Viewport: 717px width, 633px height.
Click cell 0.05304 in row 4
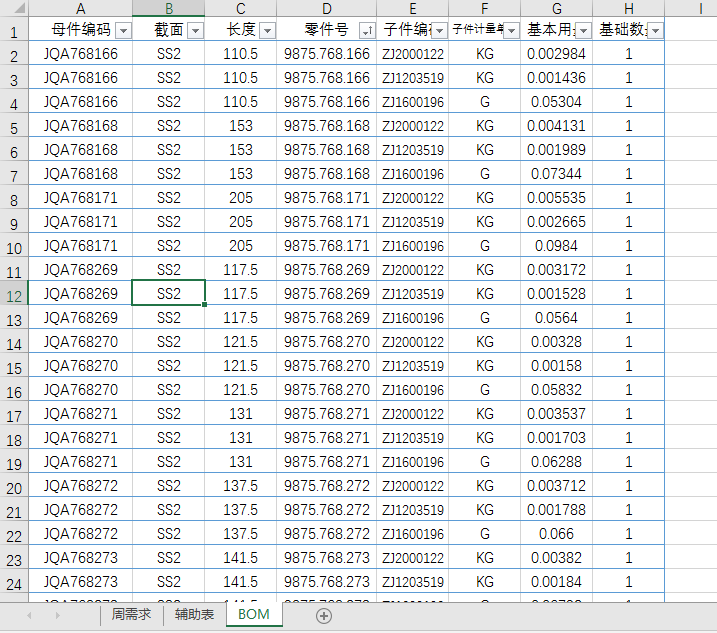tap(556, 102)
